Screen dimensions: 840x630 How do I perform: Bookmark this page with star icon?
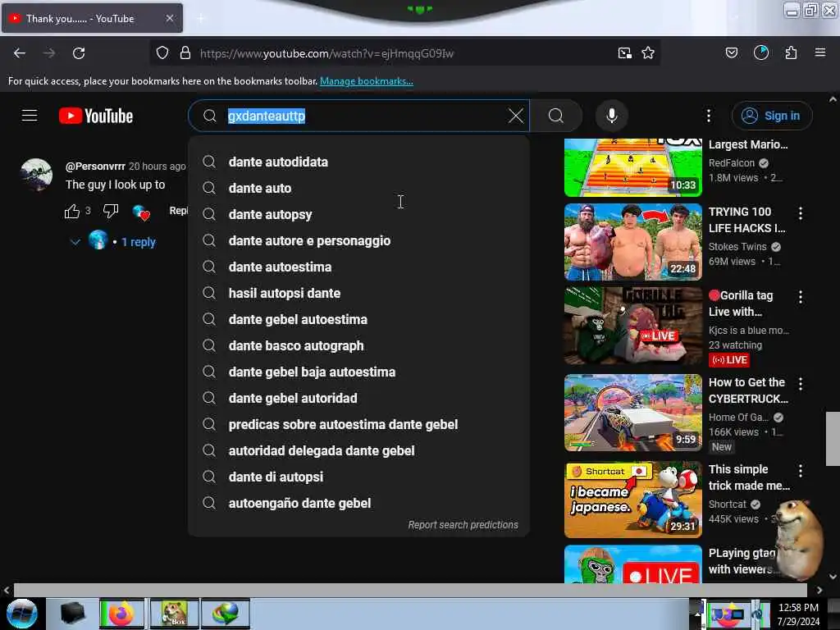pos(648,53)
